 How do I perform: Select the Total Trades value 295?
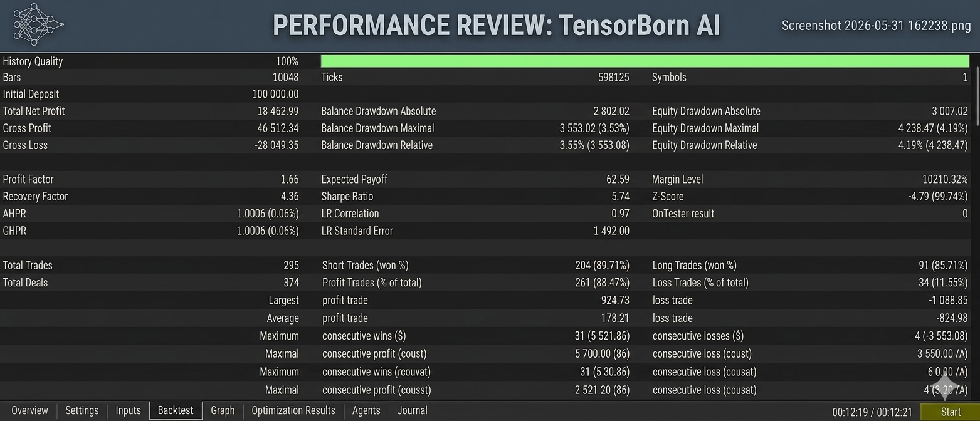coord(291,265)
